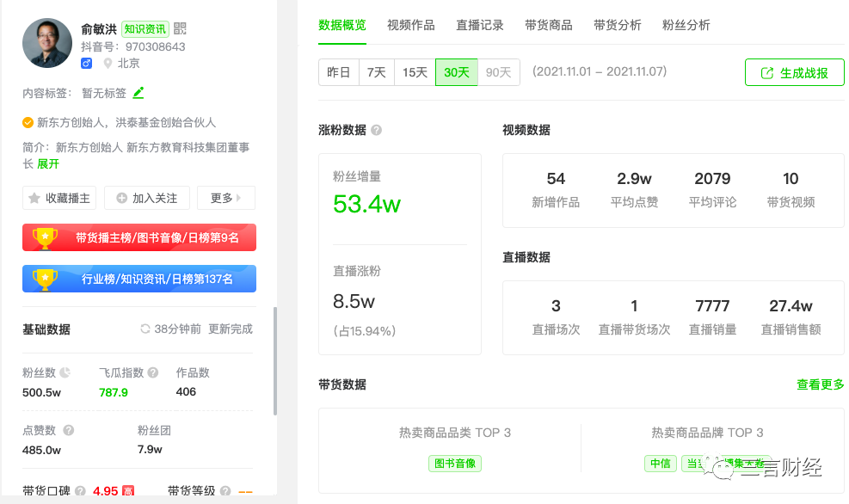
Task: Click the 生成战报 button
Action: [794, 73]
